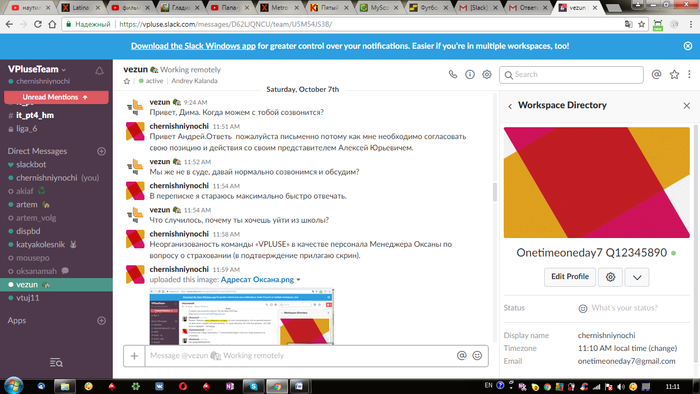Change timezone via change link
700x394 pixels.
[x=663, y=348]
